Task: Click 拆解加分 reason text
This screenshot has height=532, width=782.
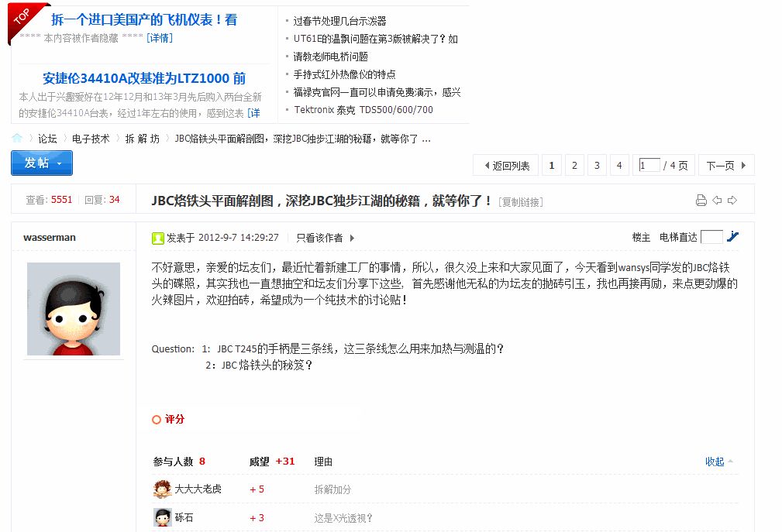Action: 332,489
